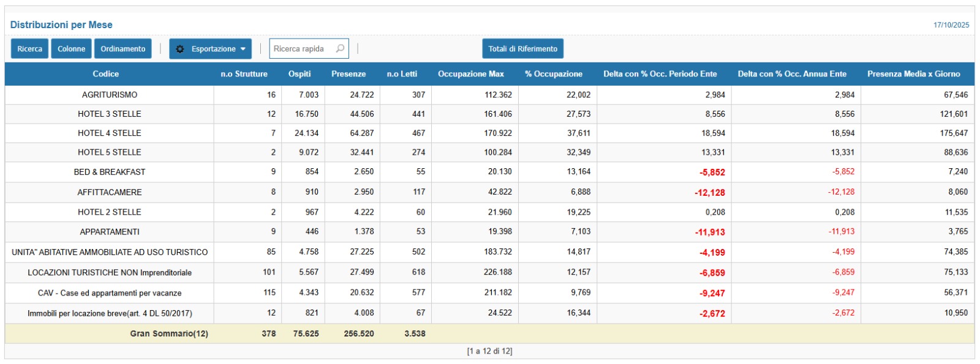Sort by the % Occupazione column header

[x=554, y=74]
